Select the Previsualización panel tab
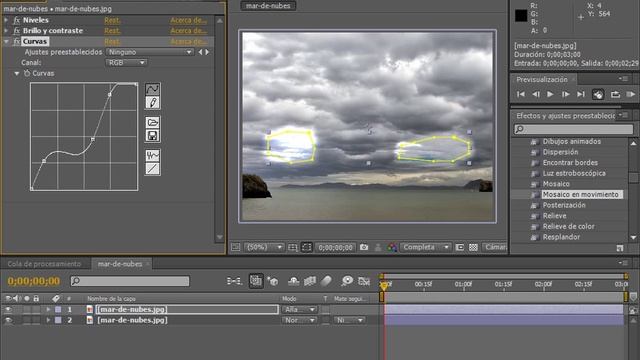 tap(542, 80)
